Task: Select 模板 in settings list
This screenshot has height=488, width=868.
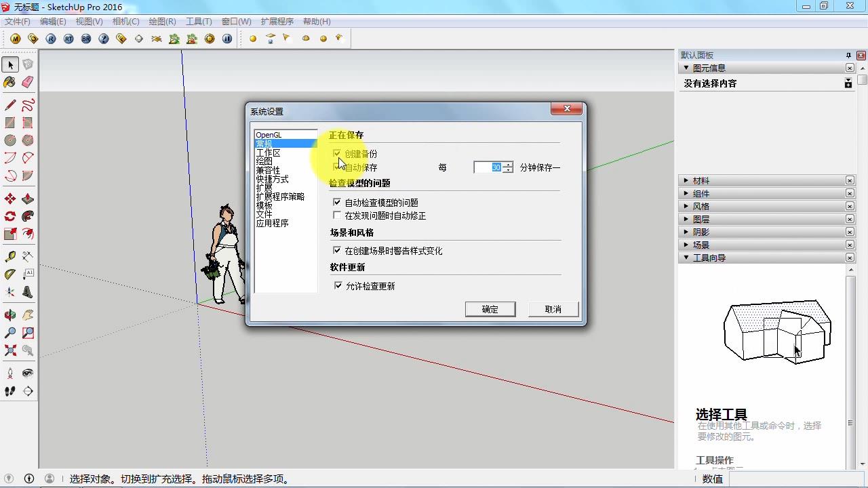Action: coord(285,205)
